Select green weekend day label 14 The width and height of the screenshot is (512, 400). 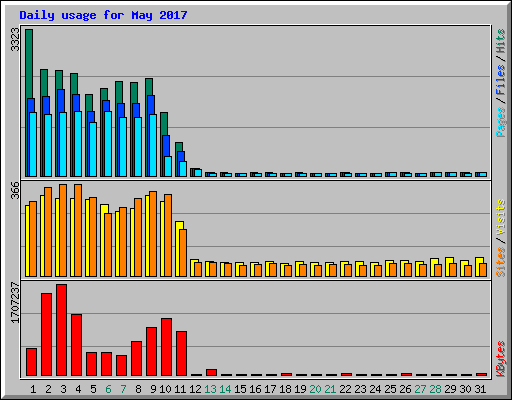coord(225,389)
